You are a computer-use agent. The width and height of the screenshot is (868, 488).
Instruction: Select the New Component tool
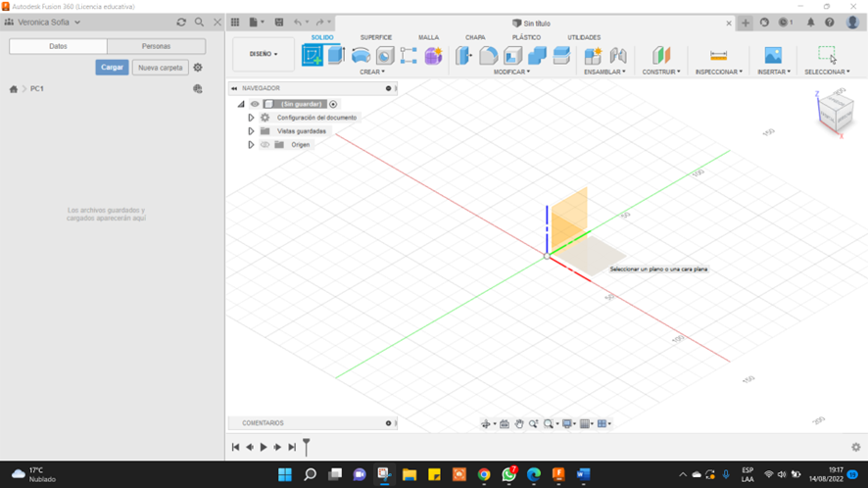(x=593, y=56)
